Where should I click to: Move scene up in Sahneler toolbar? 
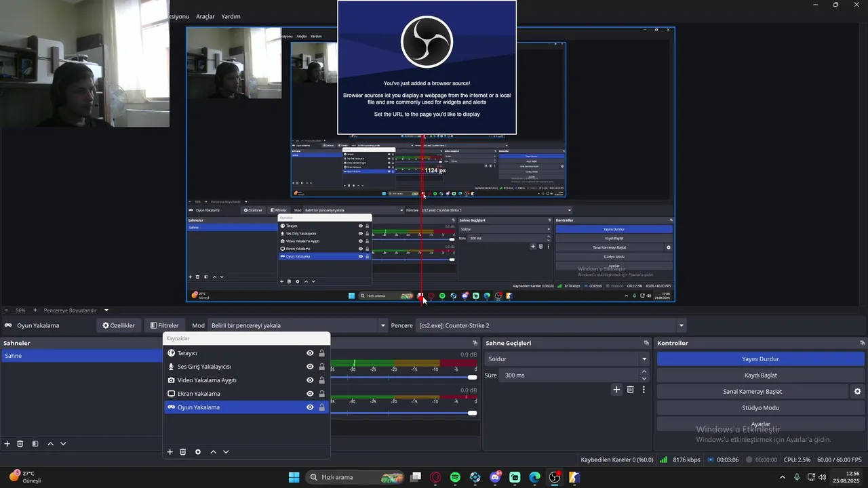click(50, 443)
